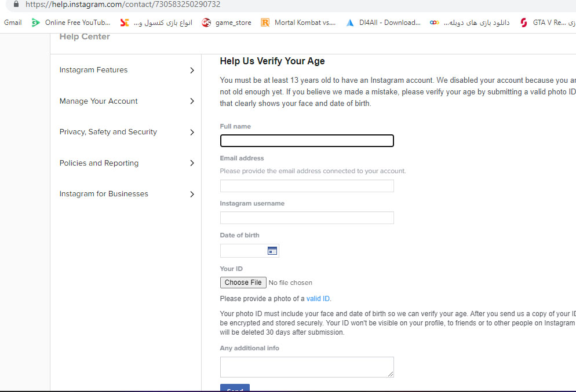The image size is (576, 392).
Task: Click the Email address label
Action: coord(242,158)
